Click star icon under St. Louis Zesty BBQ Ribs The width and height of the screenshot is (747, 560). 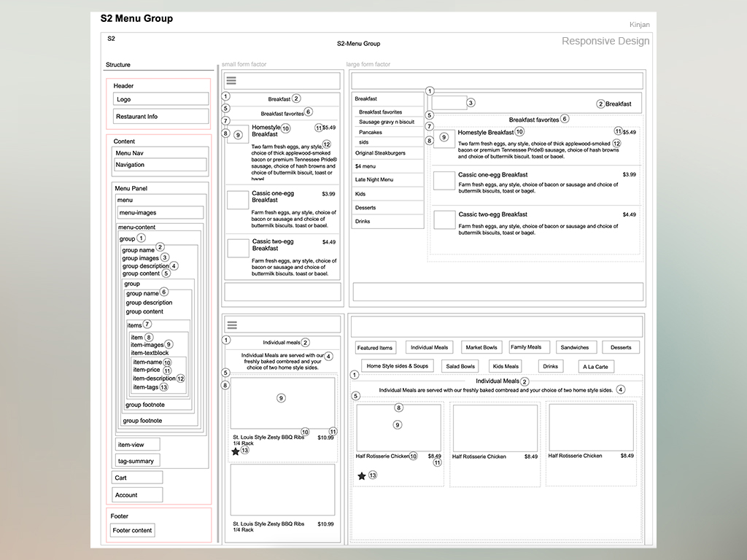coord(236,452)
